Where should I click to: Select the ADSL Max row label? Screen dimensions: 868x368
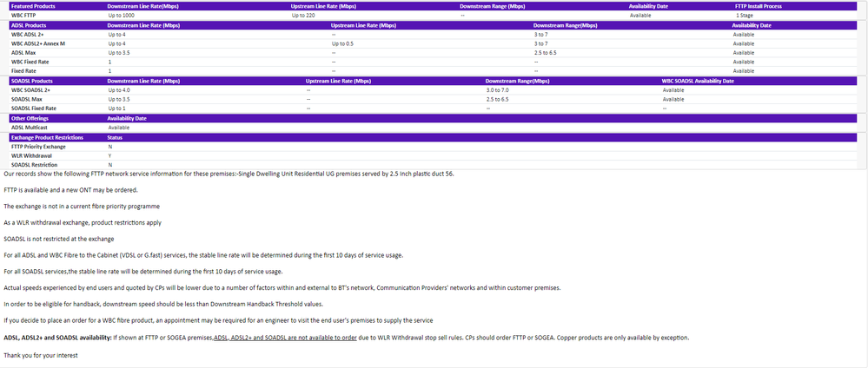(x=23, y=53)
